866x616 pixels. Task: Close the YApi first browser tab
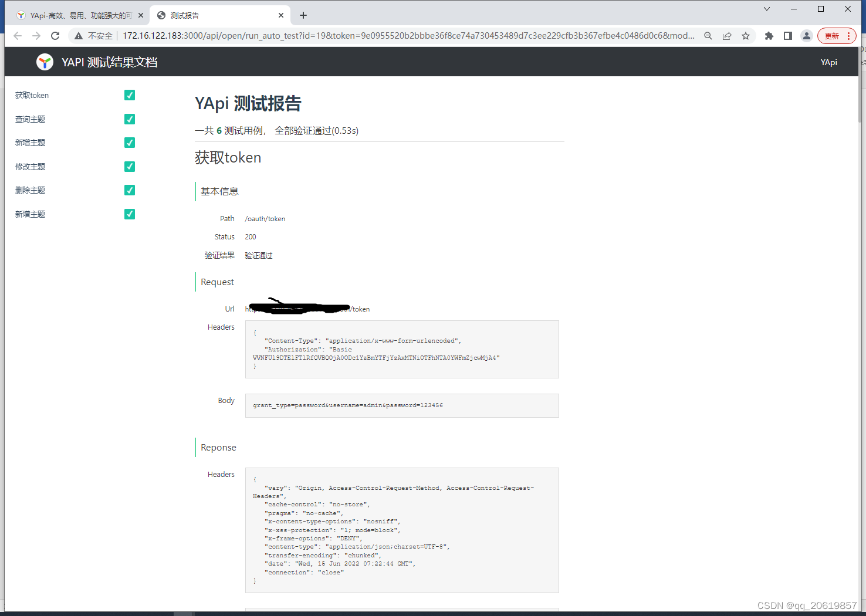(x=141, y=15)
